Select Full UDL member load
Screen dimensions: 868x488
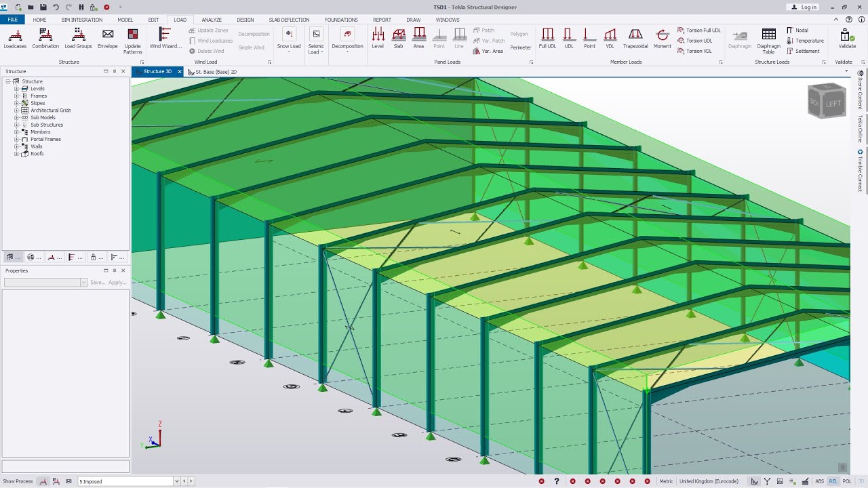[x=547, y=39]
